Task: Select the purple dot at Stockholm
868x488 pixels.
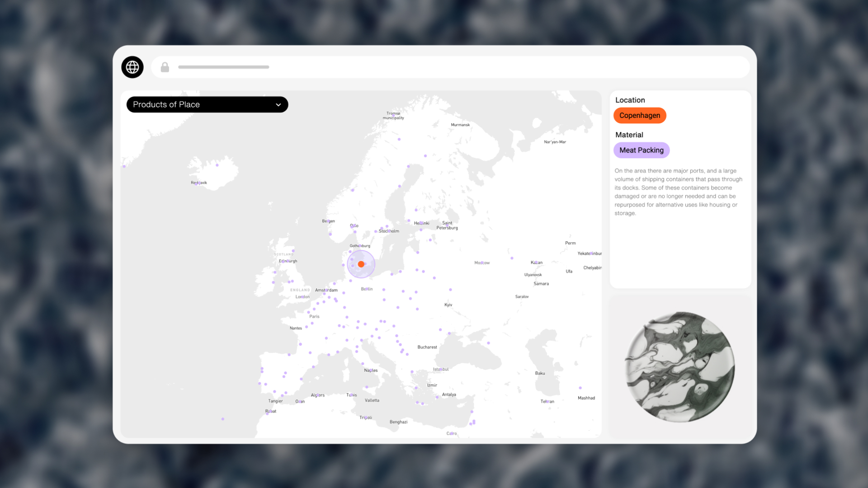Action: tap(388, 231)
